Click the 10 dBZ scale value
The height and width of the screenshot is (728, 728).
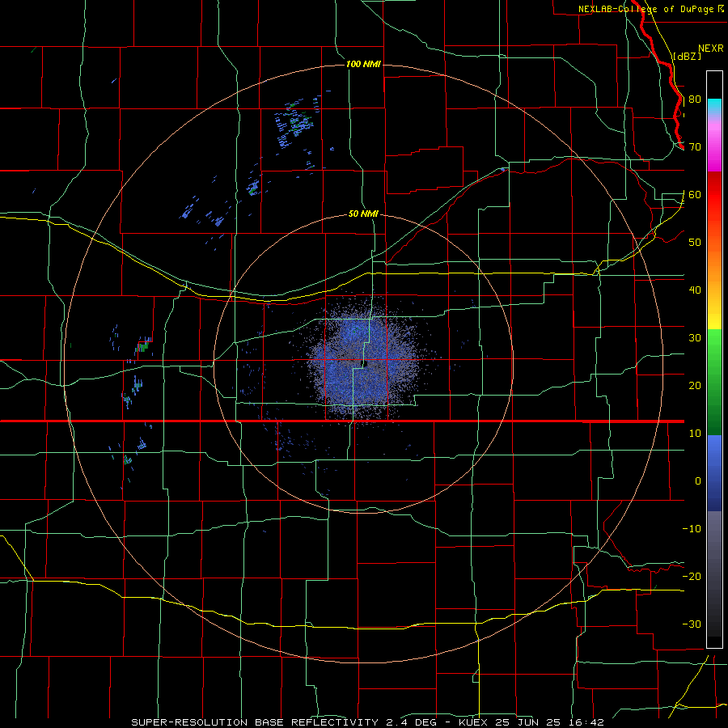pos(695,434)
